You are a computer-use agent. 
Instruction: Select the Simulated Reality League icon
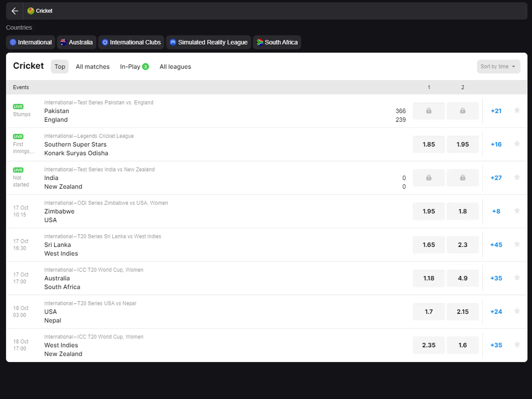pos(173,42)
